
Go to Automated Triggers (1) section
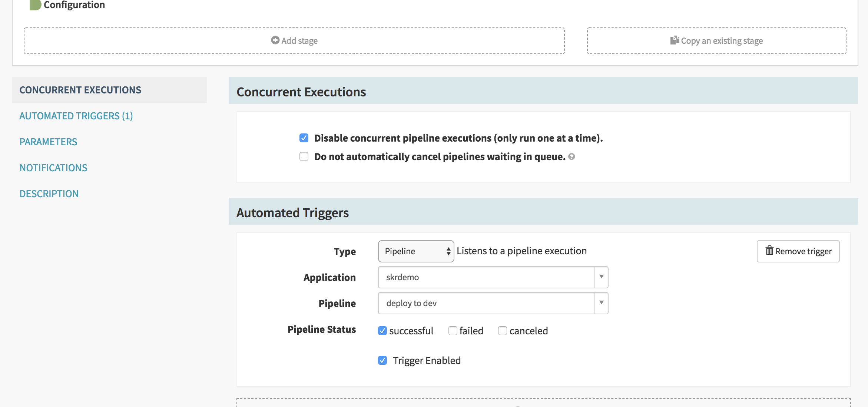(x=76, y=116)
